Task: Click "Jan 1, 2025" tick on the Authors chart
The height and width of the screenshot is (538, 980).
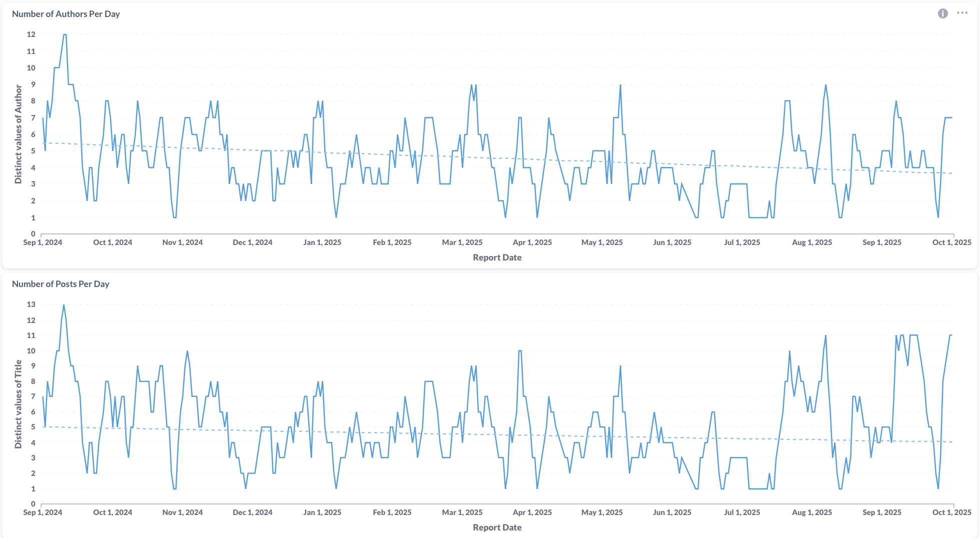Action: (322, 242)
